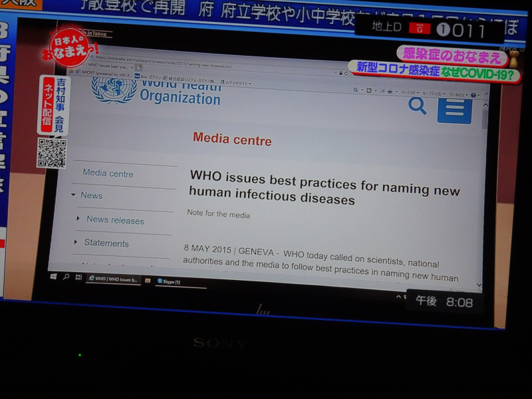Click the IE Feeds toolbar icon

(369, 90)
